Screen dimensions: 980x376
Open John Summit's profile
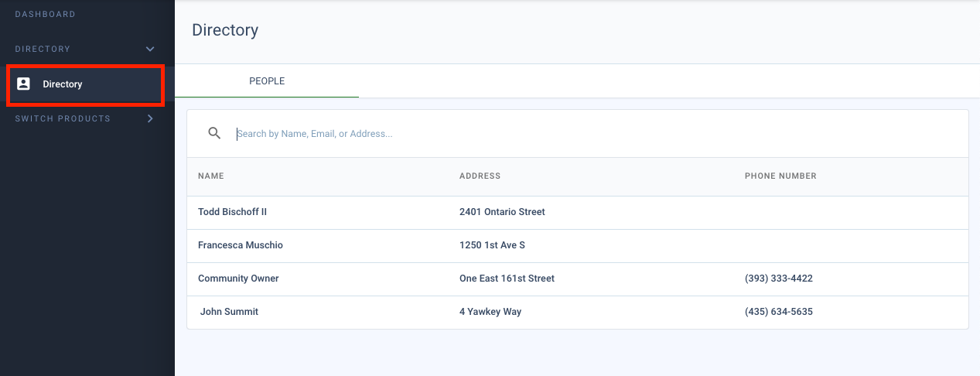pyautogui.click(x=229, y=312)
